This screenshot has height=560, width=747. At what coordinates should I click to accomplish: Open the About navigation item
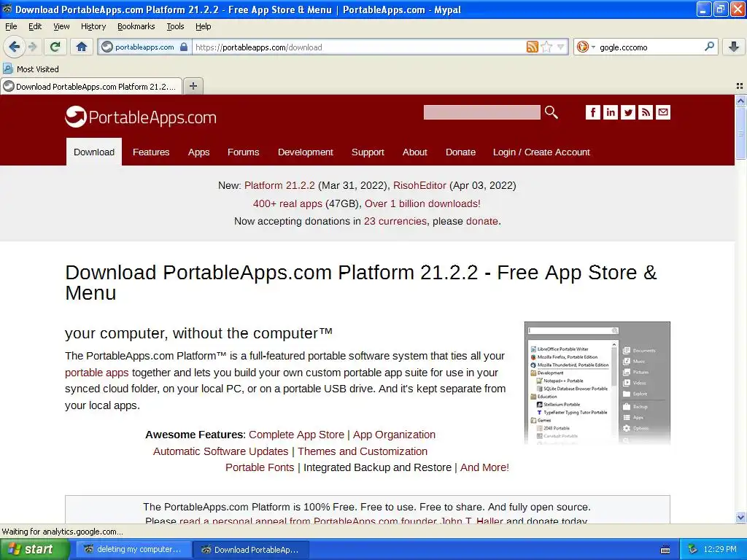pyautogui.click(x=415, y=152)
